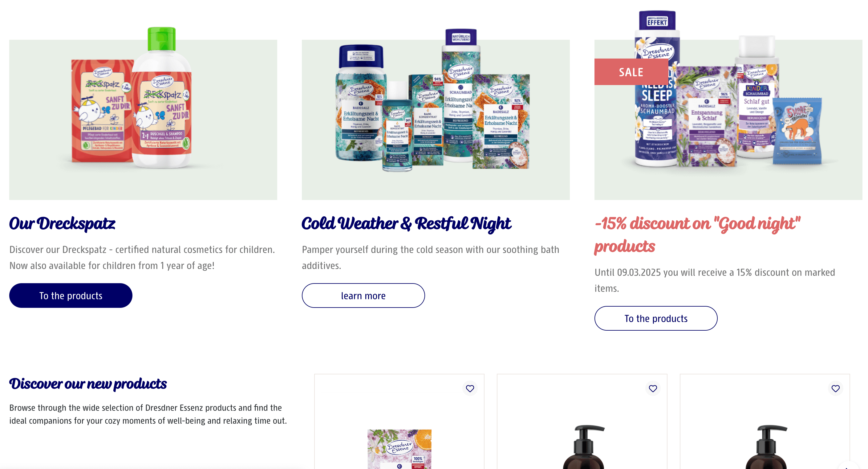Open the floral bath salt sachet thumbnail
This screenshot has height=469, width=868.
coord(399,449)
